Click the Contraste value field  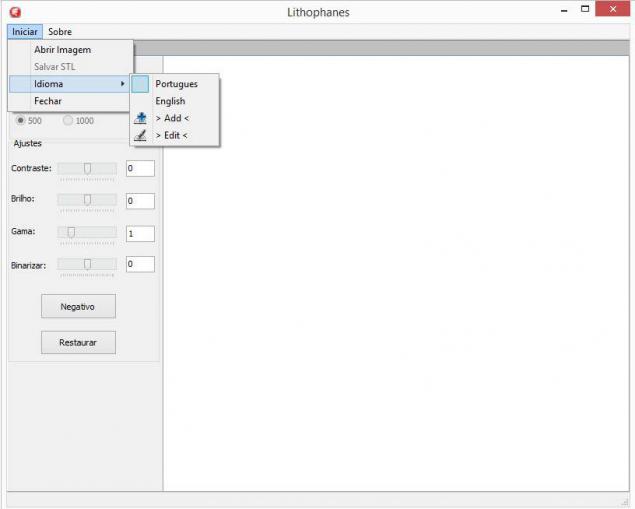(140, 168)
